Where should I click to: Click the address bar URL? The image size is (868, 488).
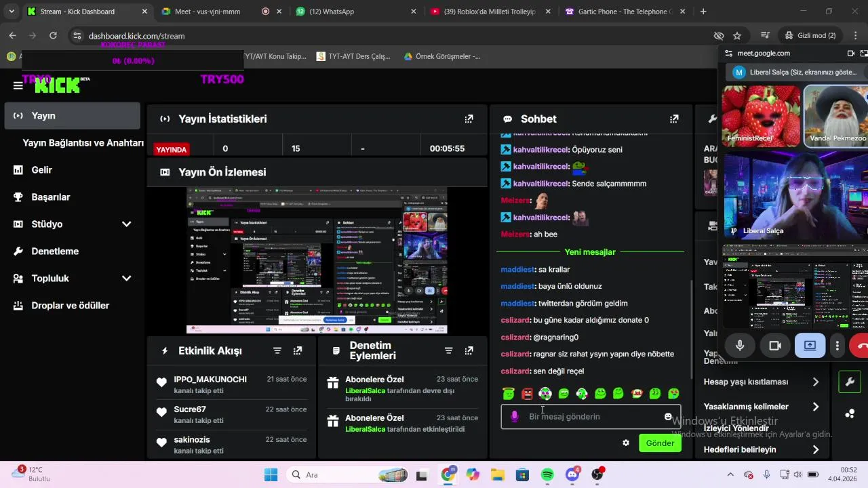click(x=136, y=36)
